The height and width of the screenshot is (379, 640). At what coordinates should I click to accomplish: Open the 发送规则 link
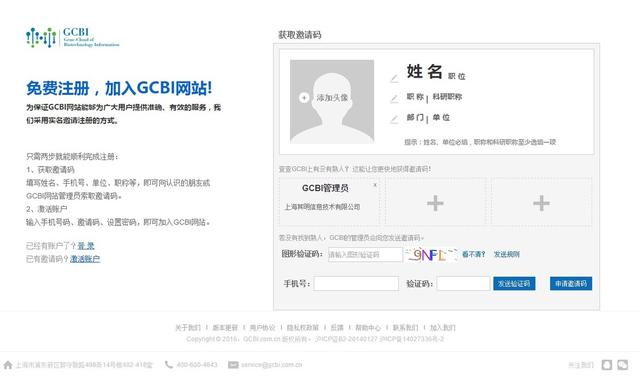[507, 254]
